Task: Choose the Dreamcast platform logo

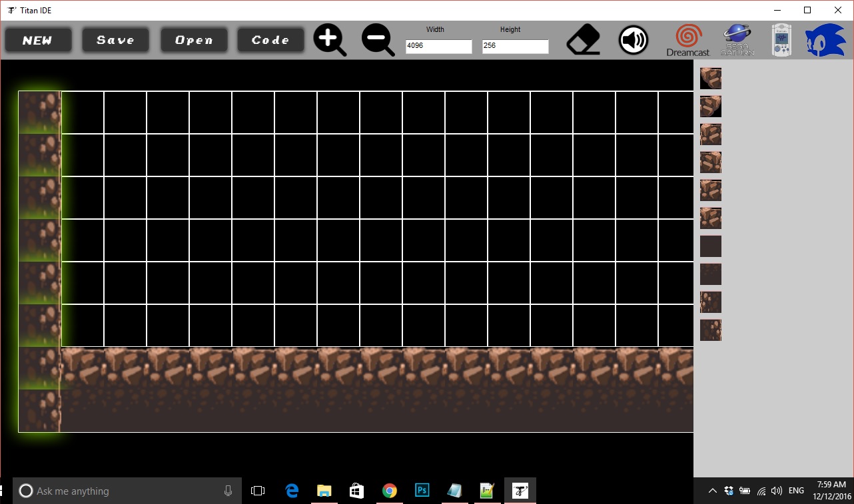Action: click(x=688, y=41)
